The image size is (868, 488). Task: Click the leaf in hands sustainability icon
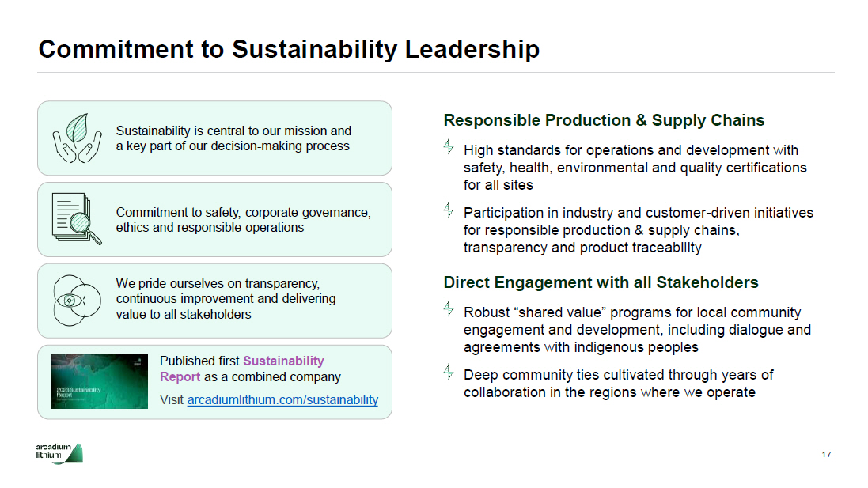pos(77,138)
